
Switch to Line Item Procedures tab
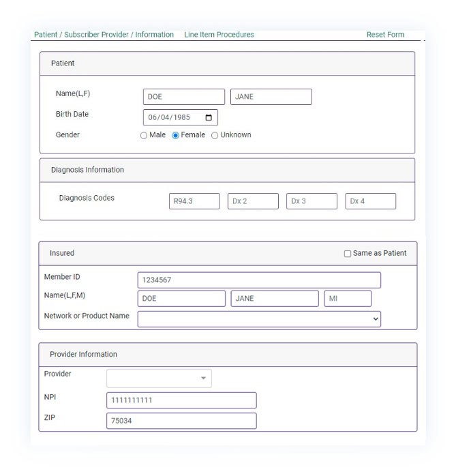[219, 35]
